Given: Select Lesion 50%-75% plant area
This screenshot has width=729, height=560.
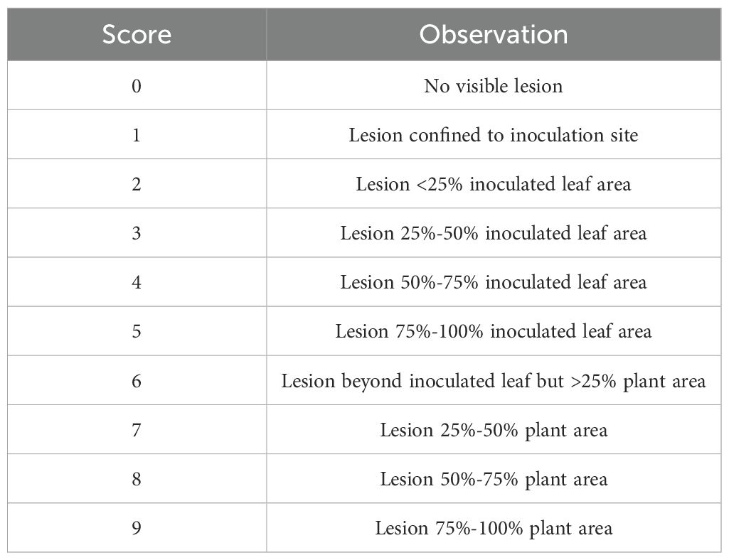Looking at the screenshot, I should [x=493, y=479].
